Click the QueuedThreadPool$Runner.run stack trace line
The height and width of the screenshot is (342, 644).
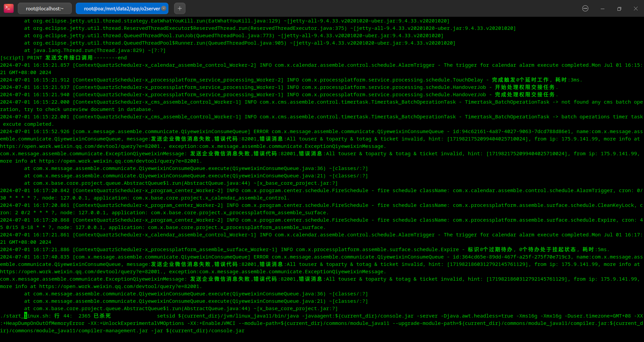(x=240, y=43)
